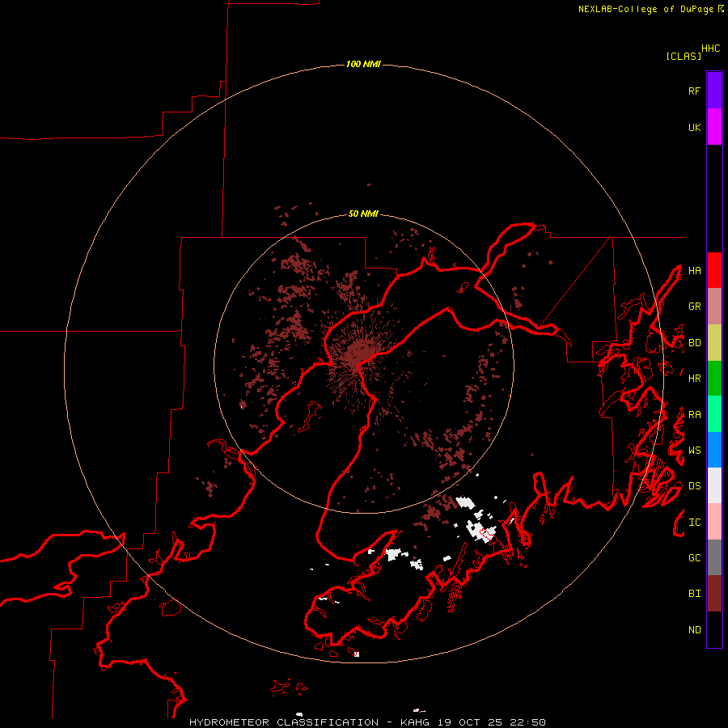Click the BI dark red legend color block

point(714,594)
